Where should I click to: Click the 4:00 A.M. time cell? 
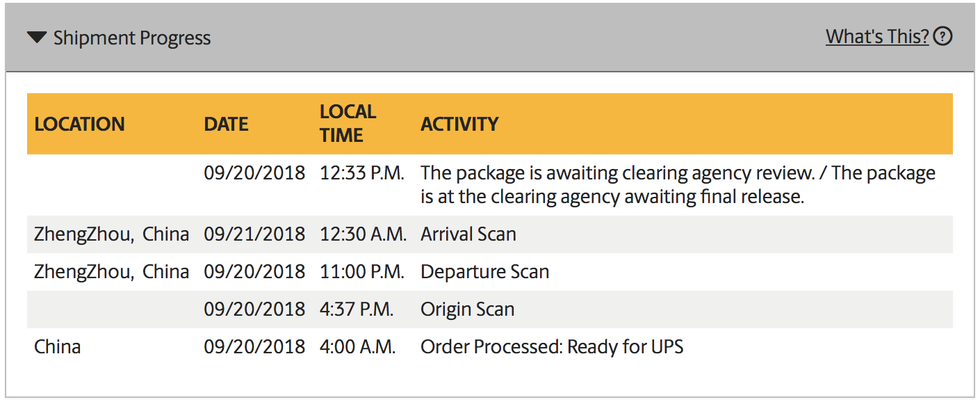(358, 347)
